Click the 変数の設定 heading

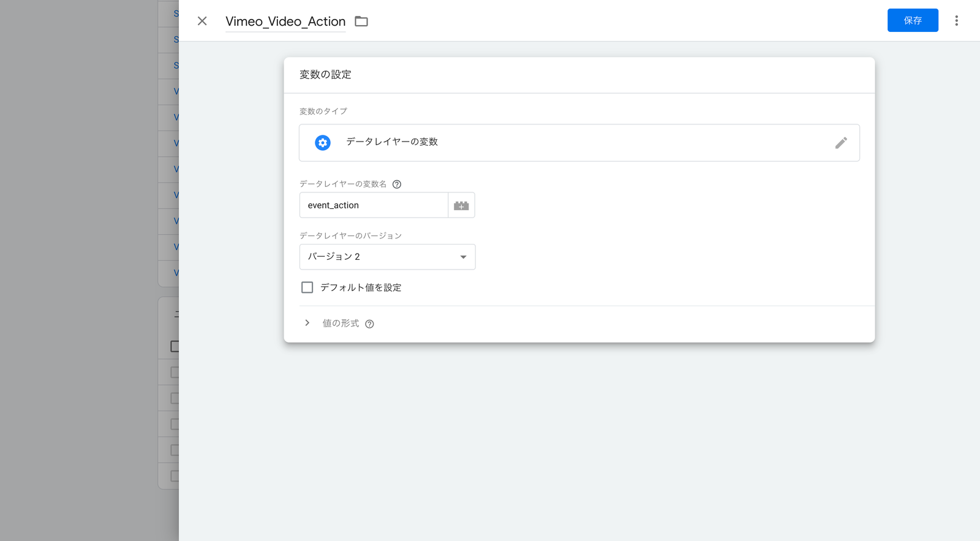325,75
